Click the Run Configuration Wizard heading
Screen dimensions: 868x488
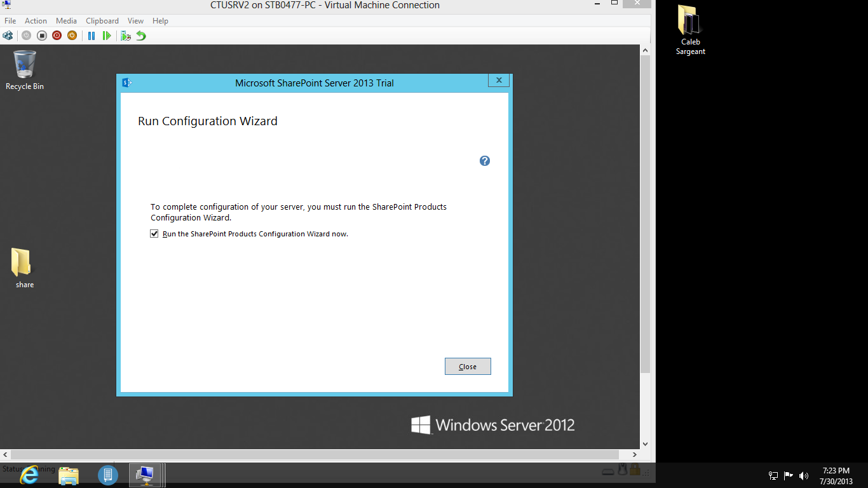click(x=208, y=121)
